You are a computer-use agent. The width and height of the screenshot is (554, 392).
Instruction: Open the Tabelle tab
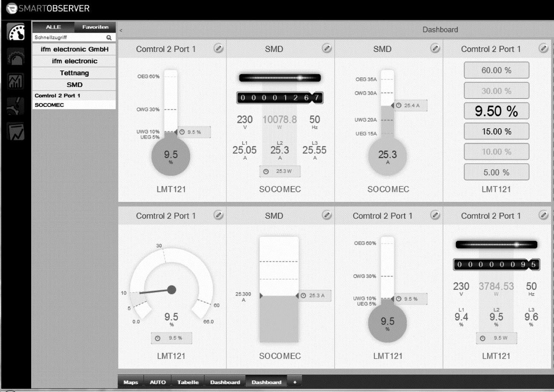[x=188, y=382]
